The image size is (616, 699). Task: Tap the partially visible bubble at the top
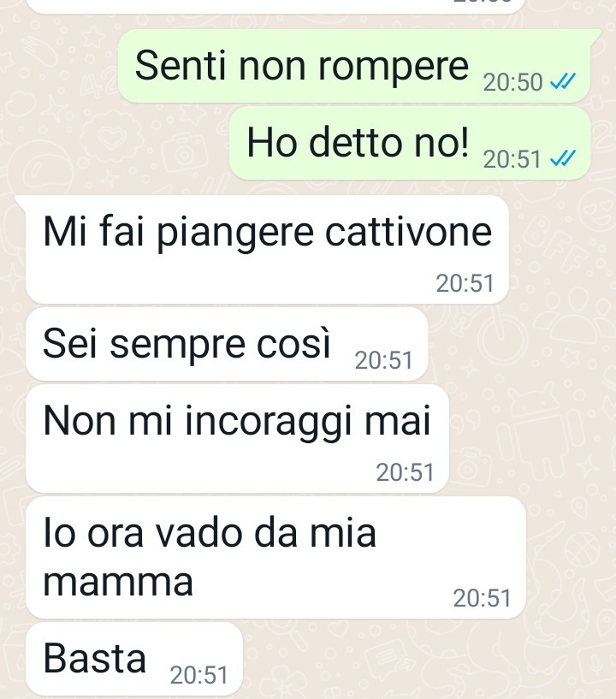click(276, 6)
